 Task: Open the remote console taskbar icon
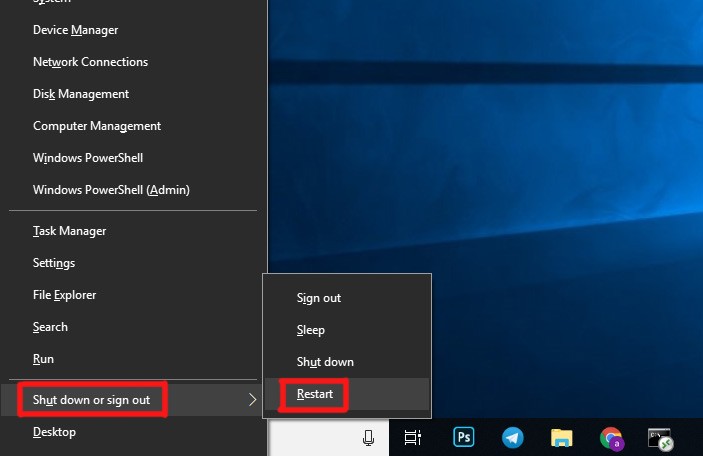[x=660, y=438]
